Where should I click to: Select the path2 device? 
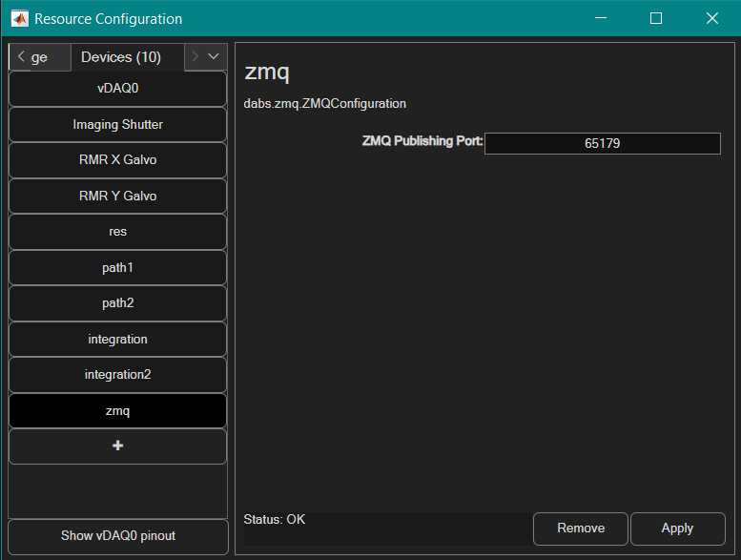pos(117,303)
